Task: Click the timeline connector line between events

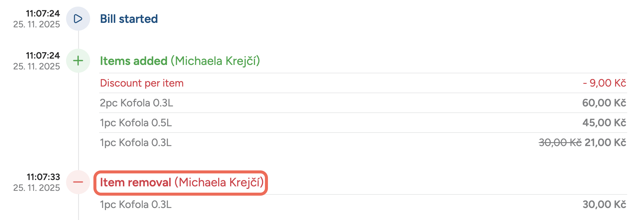Action: pos(78,120)
